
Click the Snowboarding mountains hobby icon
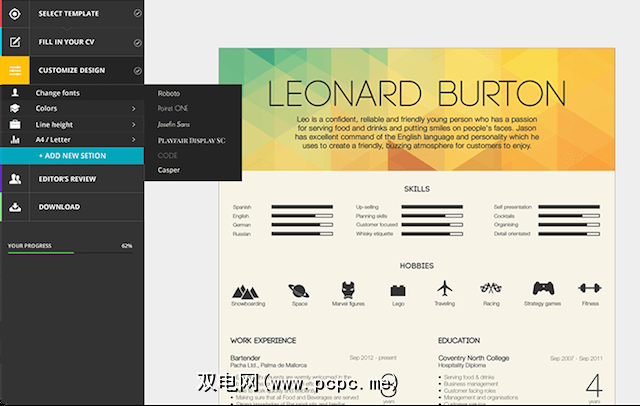(x=245, y=292)
